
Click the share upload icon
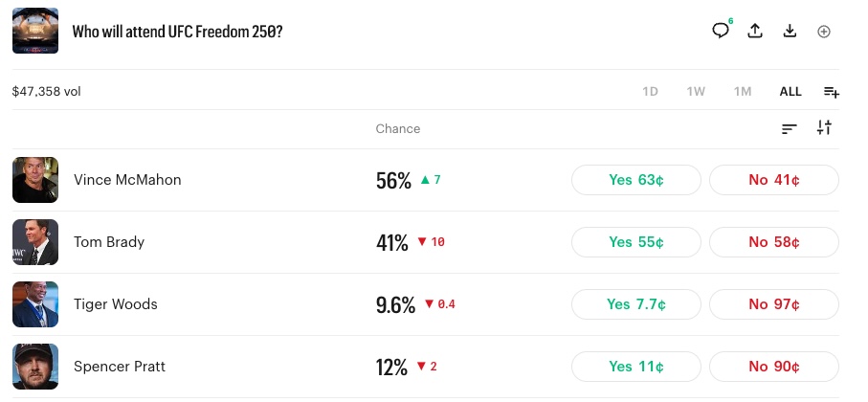(x=755, y=31)
